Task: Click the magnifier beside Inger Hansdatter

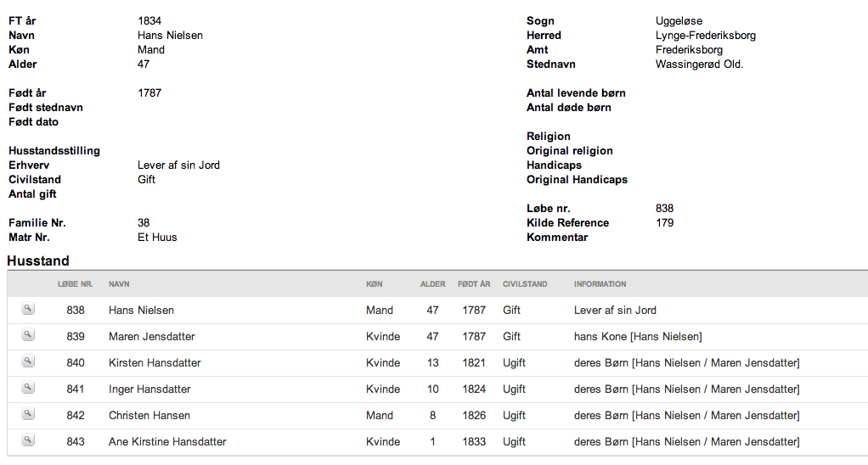Action: click(28, 388)
